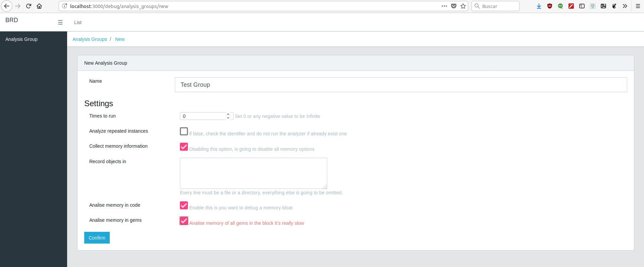The image size is (644, 267).
Task: Open the downloads arrow icon
Action: (x=539, y=6)
